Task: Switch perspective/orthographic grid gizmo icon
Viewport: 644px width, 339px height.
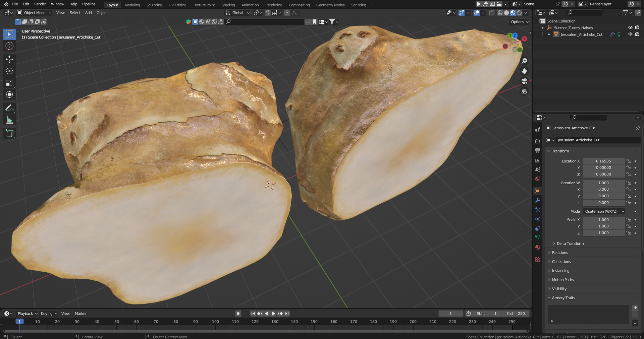Action: click(x=524, y=91)
